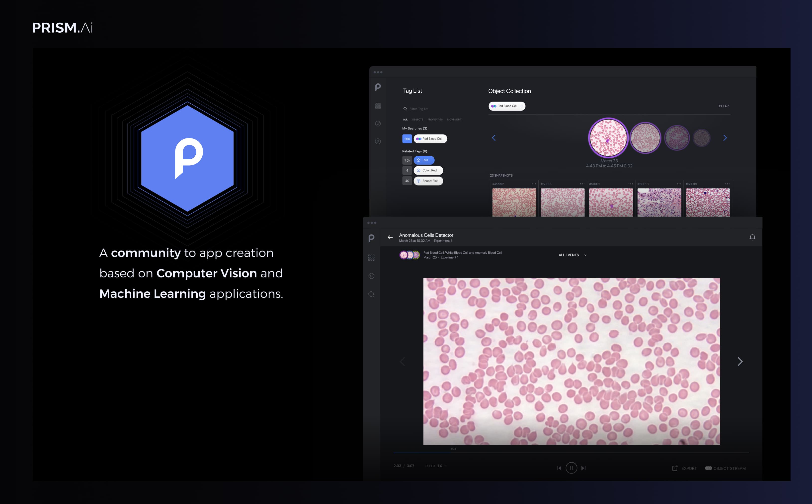Open snapshot #50018 thumbnail
Image resolution: width=812 pixels, height=504 pixels.
(659, 202)
